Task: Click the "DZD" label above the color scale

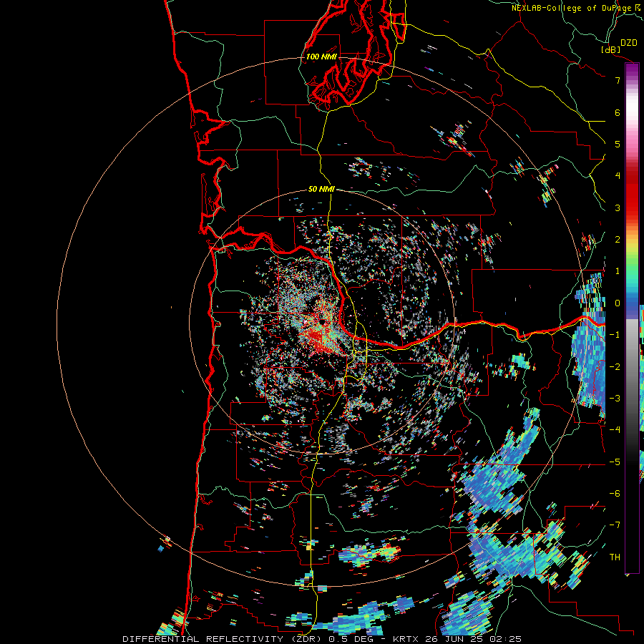Action: click(x=629, y=43)
